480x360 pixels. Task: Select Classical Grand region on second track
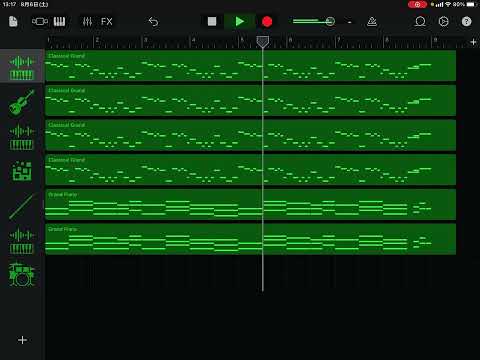(250, 100)
